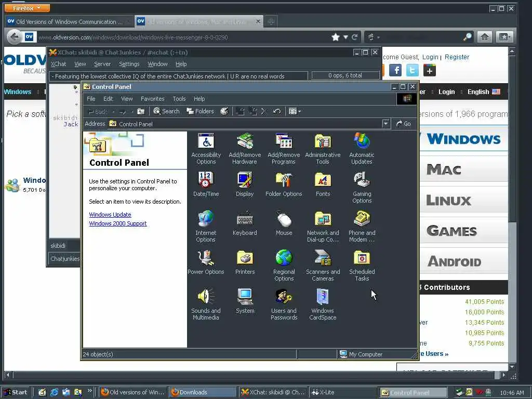Open Internet Options icon
This screenshot has height=399, width=532.
pyautogui.click(x=206, y=227)
